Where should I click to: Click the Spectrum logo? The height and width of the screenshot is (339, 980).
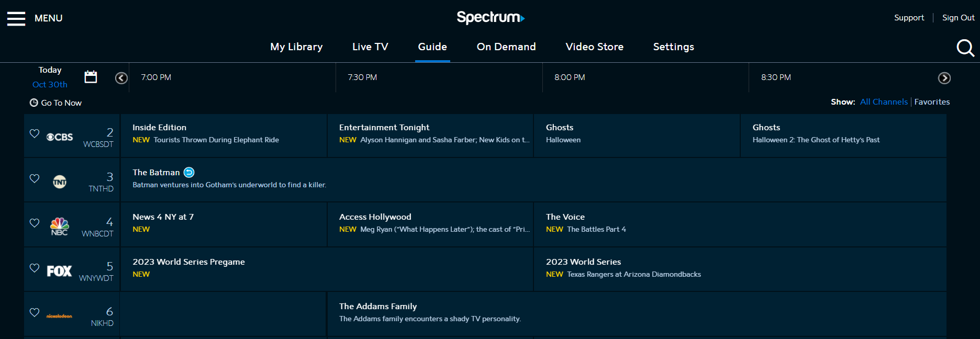pos(490,17)
